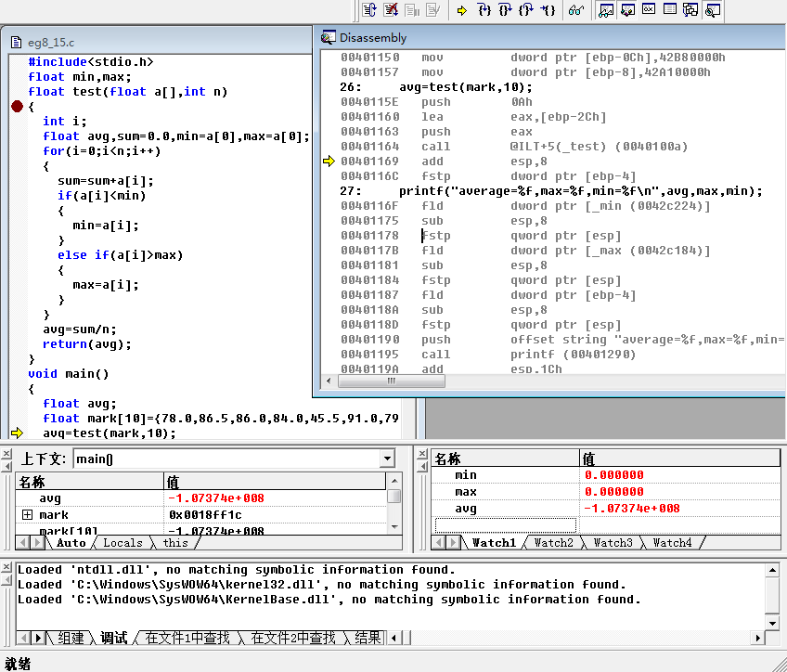Close the Variables panel with its X button
The width and height of the screenshot is (787, 672).
tap(6, 454)
